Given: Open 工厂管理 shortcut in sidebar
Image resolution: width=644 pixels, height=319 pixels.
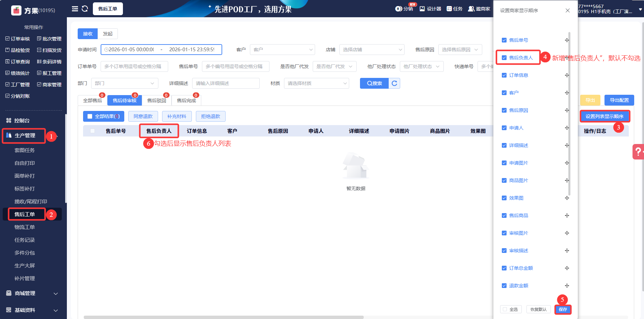Looking at the screenshot, I should (x=18, y=85).
